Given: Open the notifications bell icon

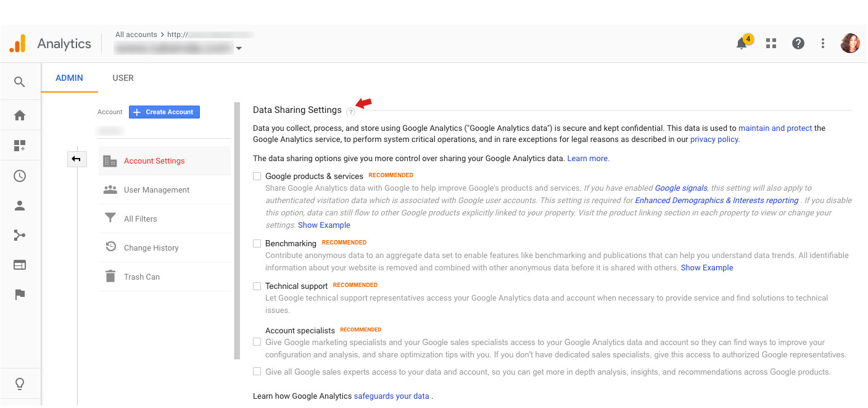Looking at the screenshot, I should click(x=742, y=44).
